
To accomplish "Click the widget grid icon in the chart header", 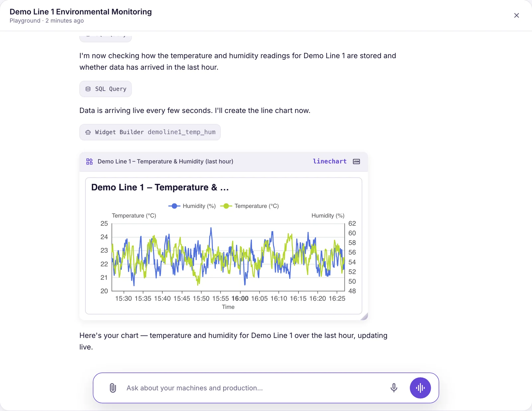I will tap(89, 161).
